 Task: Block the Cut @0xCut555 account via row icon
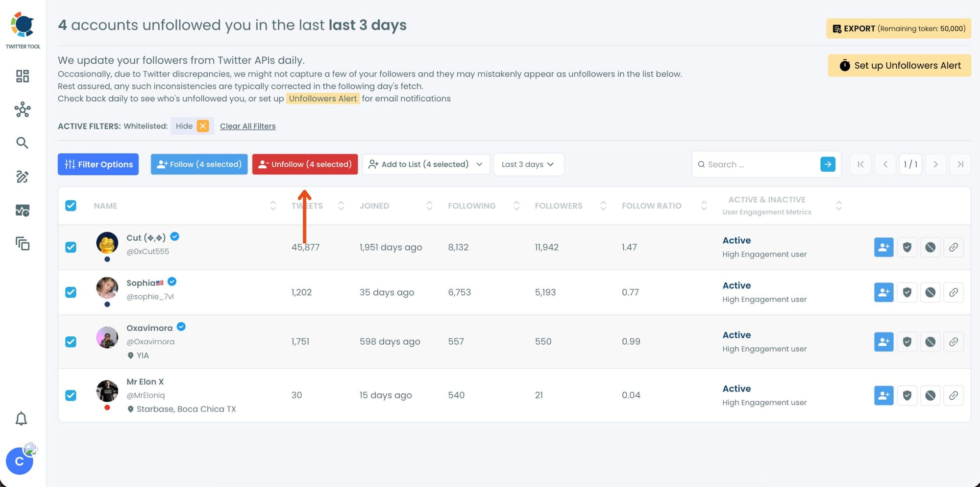[x=930, y=247]
